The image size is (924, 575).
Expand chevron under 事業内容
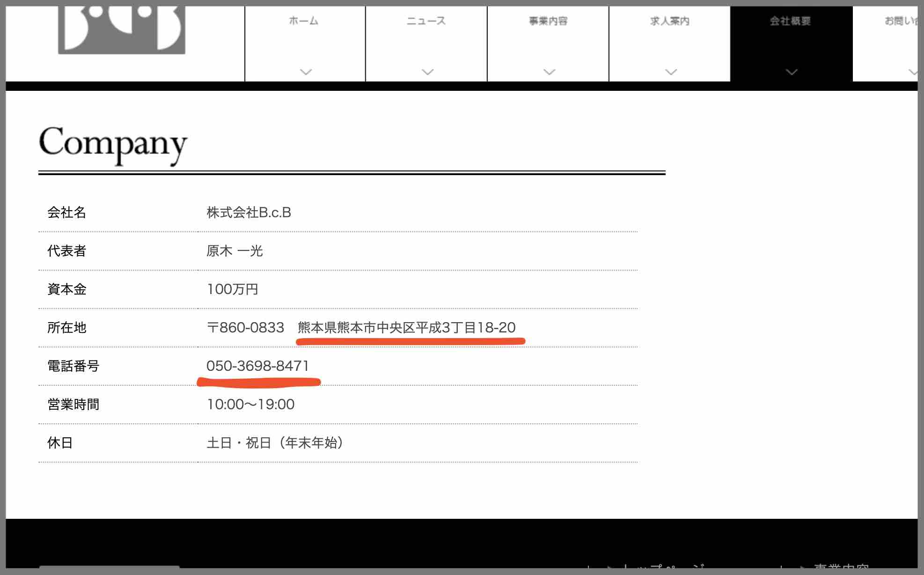(x=549, y=72)
